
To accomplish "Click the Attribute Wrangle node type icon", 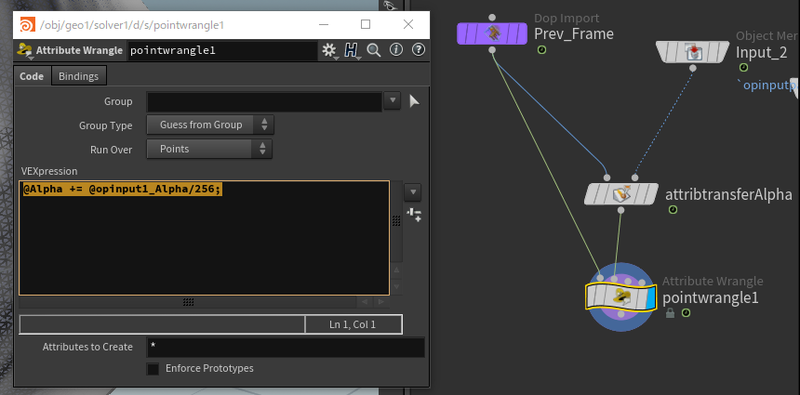I will coord(24,50).
